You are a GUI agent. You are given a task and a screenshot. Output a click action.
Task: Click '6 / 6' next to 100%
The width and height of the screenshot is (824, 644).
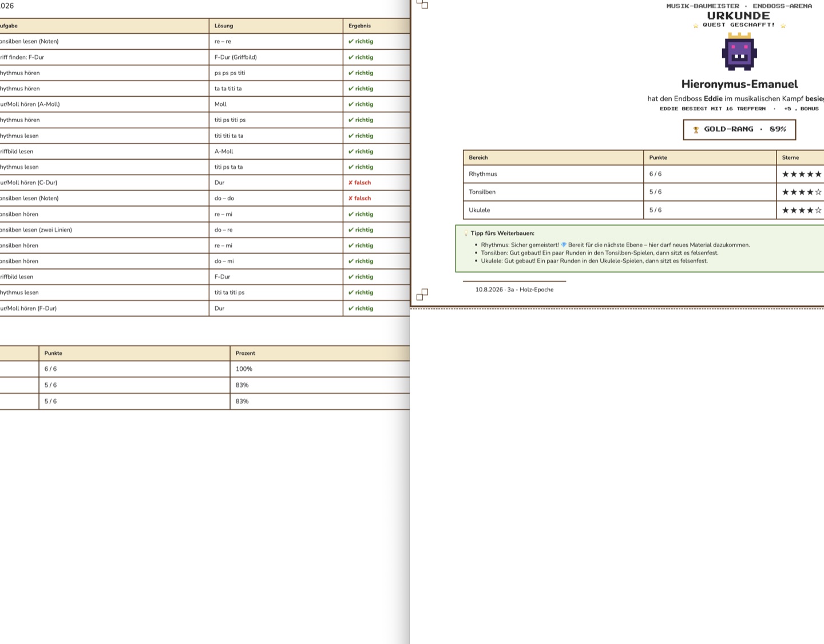coord(134,369)
